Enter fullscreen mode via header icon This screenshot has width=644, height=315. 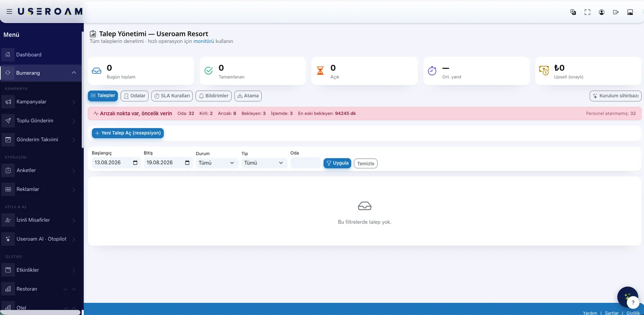588,12
